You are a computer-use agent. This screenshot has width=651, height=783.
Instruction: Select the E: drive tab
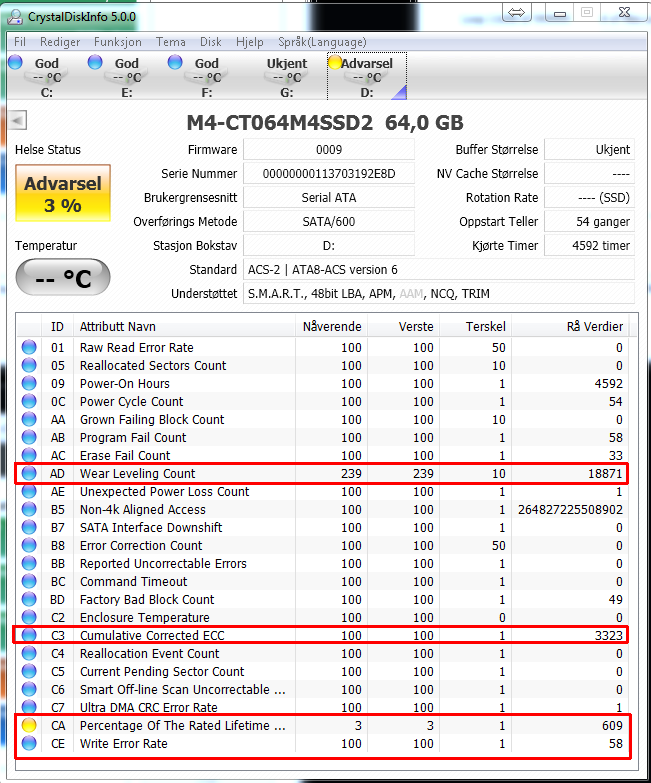coord(127,77)
